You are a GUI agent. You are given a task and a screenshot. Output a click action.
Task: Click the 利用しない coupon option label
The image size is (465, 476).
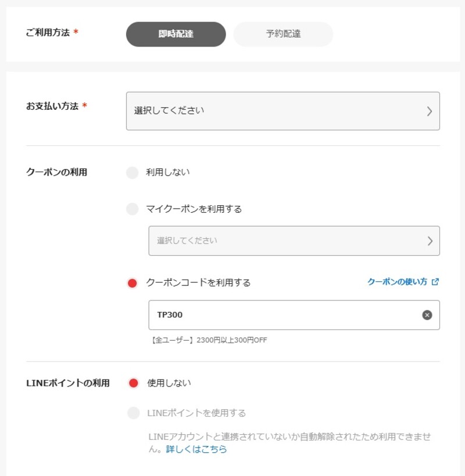tap(168, 172)
